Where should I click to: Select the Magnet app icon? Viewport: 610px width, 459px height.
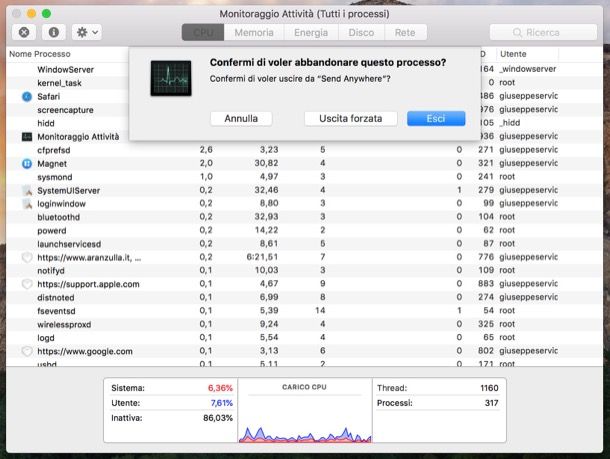click(x=27, y=164)
